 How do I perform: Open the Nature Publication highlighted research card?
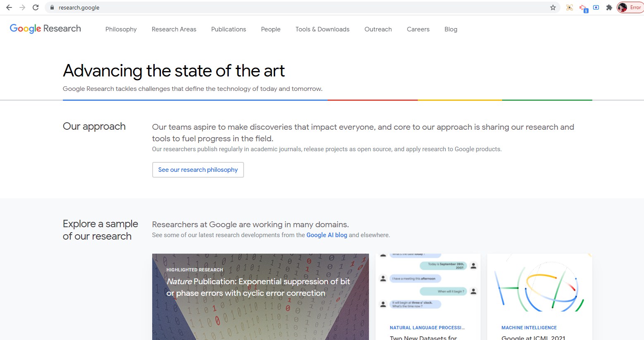tap(261, 297)
